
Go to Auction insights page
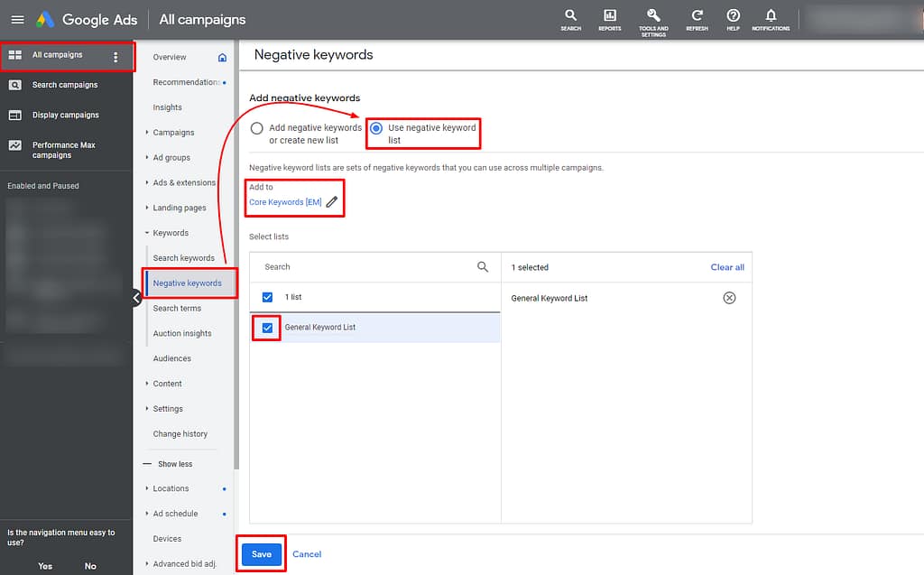[182, 334]
